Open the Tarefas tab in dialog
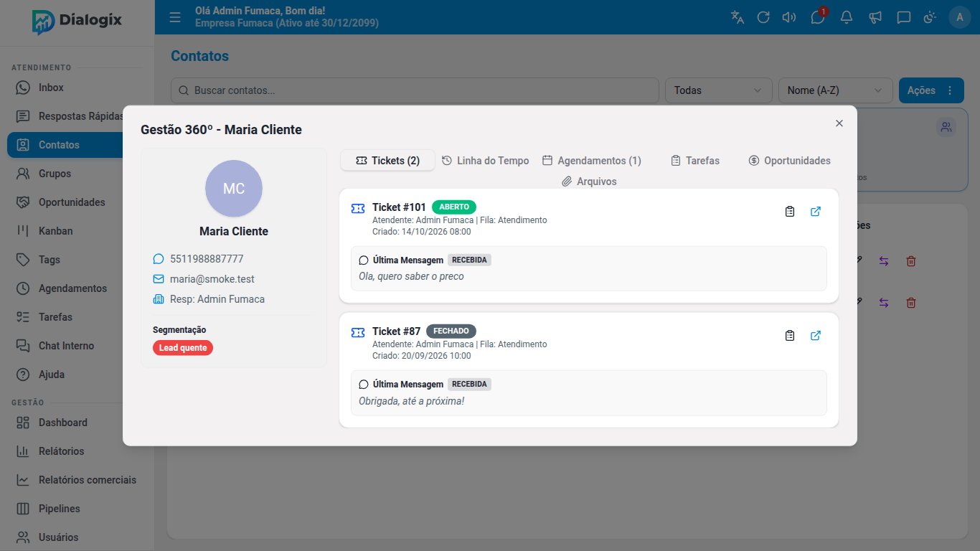Screen dimensions: 980x551 695,161
